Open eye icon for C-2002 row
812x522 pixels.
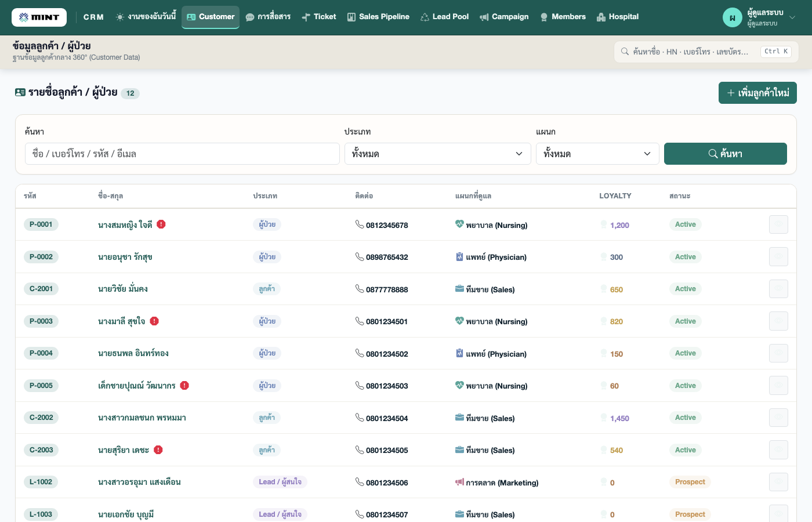pos(778,418)
